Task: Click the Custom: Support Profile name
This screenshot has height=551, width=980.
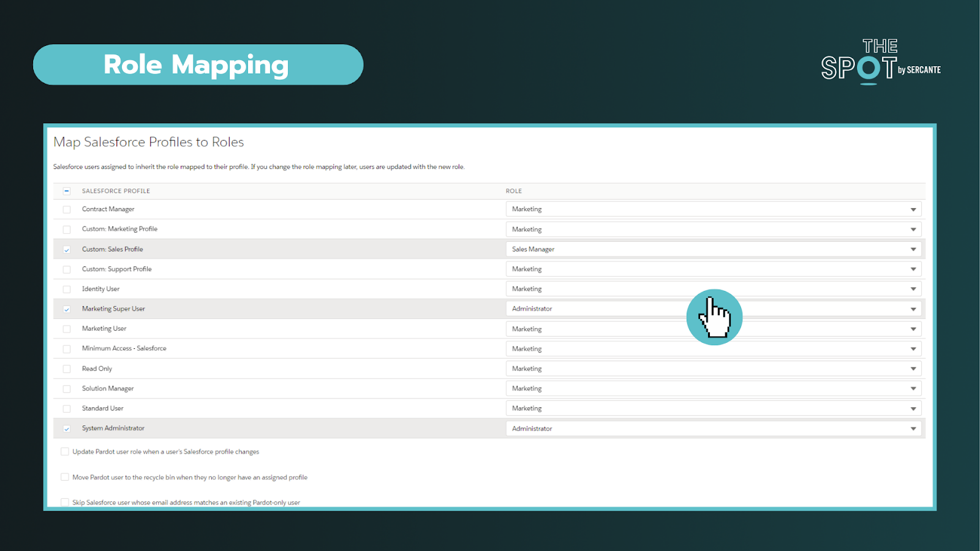Action: (x=116, y=269)
